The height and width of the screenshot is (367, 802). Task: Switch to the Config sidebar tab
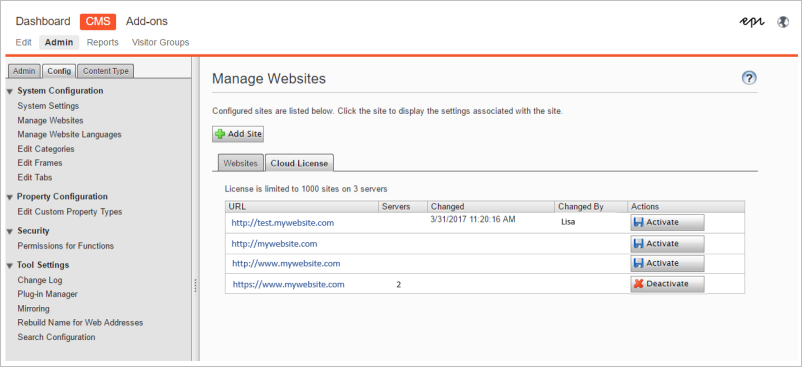click(59, 71)
